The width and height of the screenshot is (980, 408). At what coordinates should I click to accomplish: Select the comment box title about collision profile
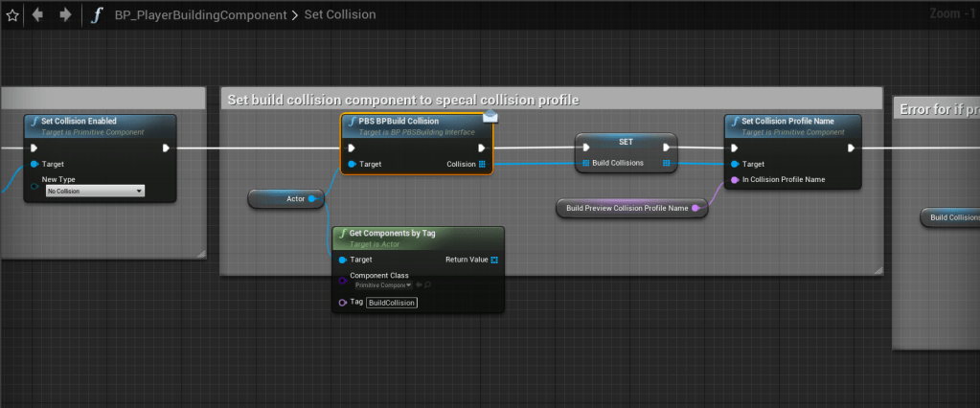pos(402,100)
